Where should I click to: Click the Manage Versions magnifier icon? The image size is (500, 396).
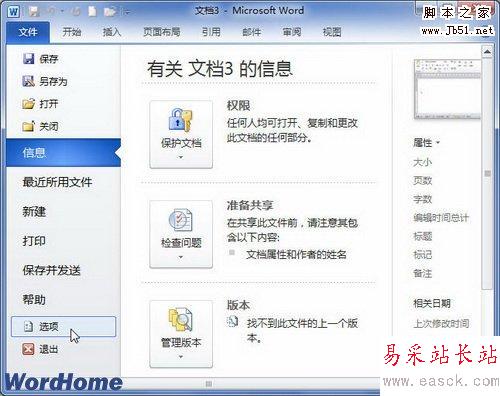[180, 319]
